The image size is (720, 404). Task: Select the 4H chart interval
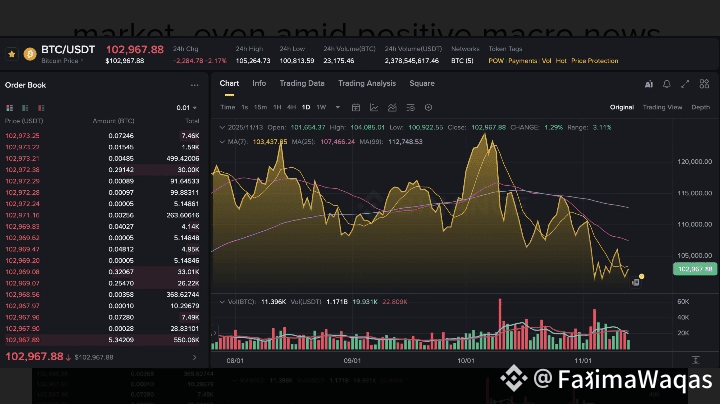[291, 107]
